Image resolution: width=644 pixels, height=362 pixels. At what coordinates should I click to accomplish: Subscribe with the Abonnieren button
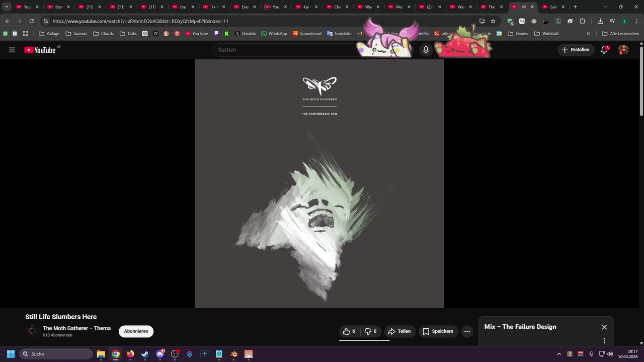point(136,331)
